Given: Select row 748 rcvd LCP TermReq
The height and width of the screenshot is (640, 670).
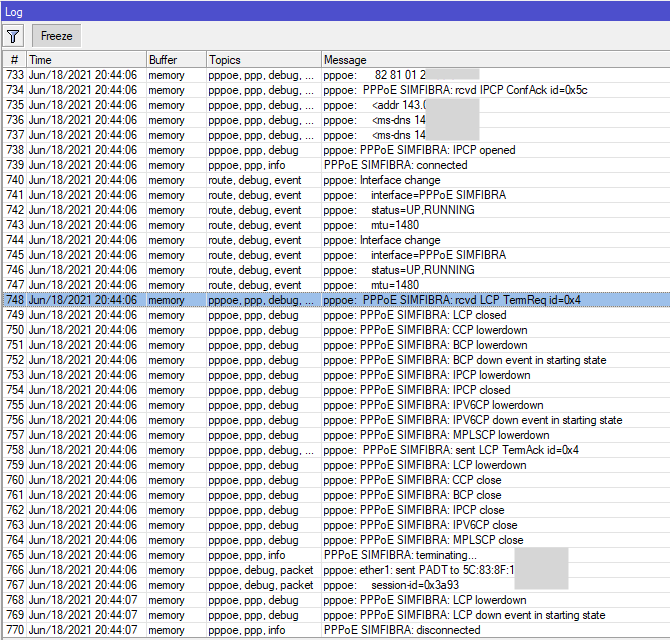Looking at the screenshot, I should pos(336,300).
